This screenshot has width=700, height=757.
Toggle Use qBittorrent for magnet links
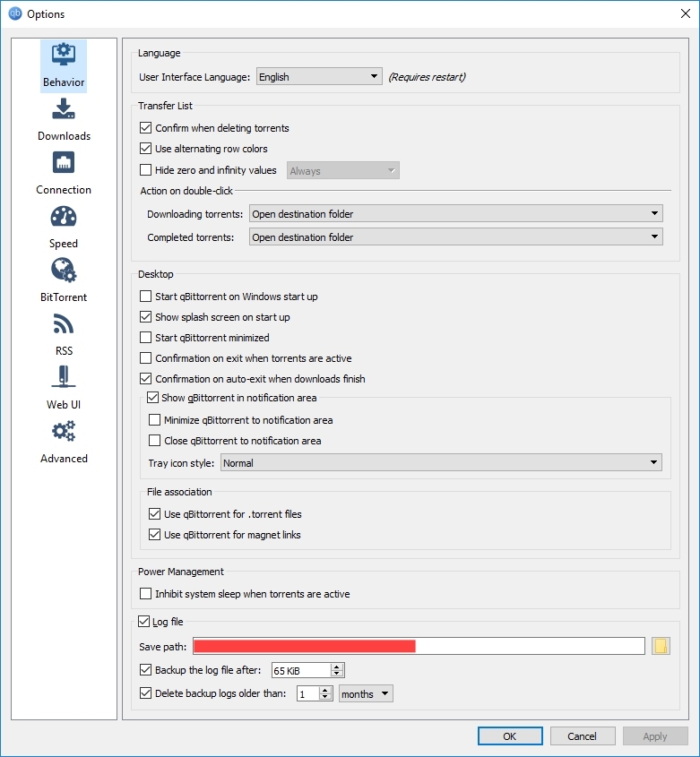[154, 535]
